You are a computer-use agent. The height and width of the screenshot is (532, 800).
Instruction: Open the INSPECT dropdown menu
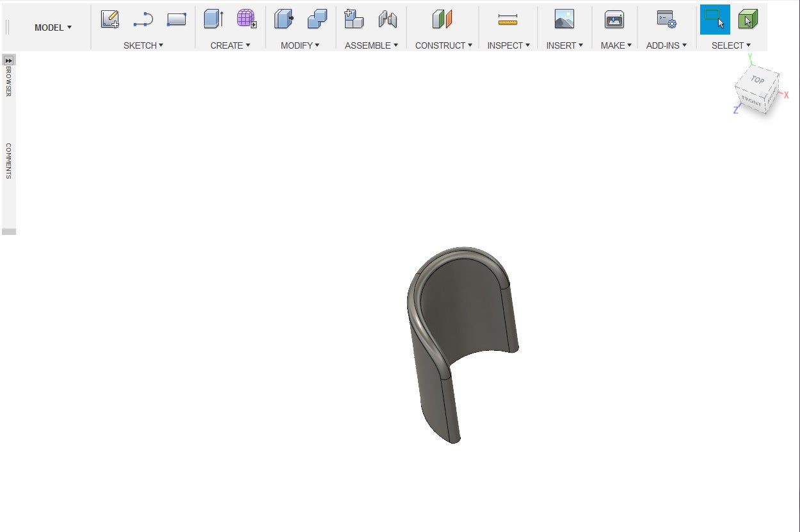(509, 45)
